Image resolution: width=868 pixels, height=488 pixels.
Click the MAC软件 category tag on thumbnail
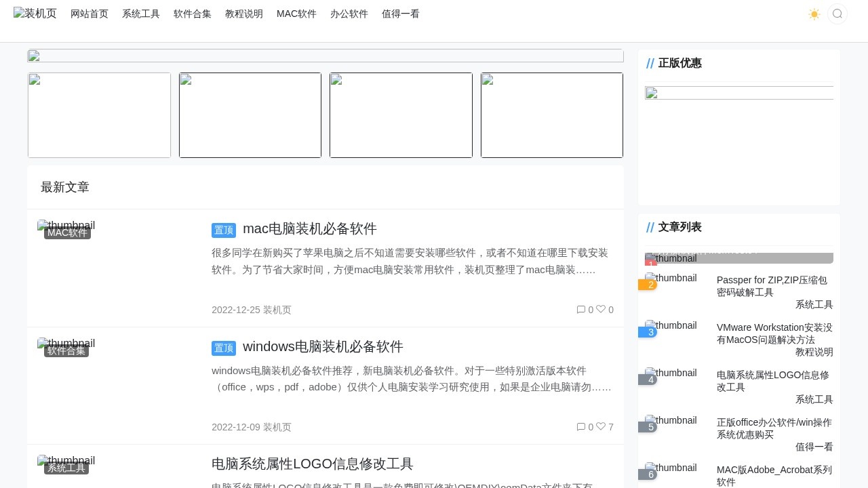pos(67,232)
